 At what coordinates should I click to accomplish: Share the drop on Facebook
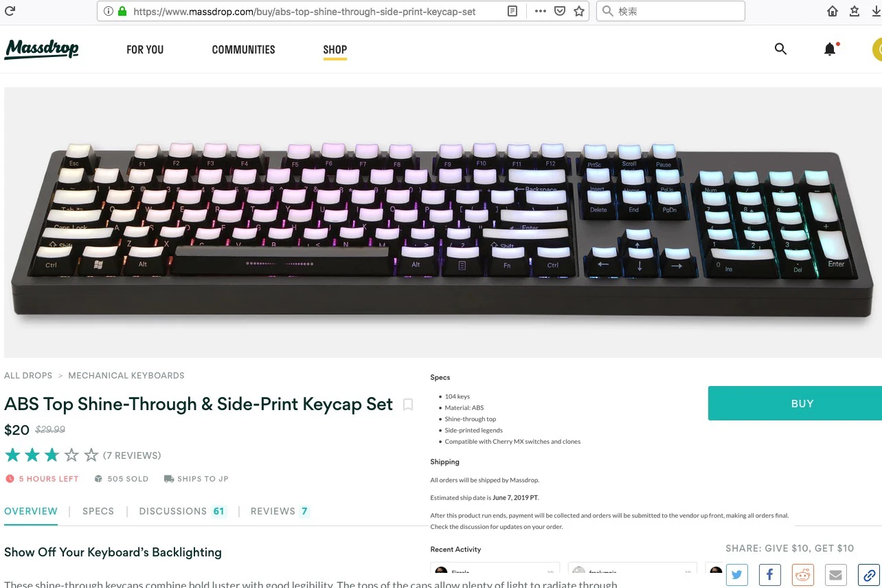[770, 574]
